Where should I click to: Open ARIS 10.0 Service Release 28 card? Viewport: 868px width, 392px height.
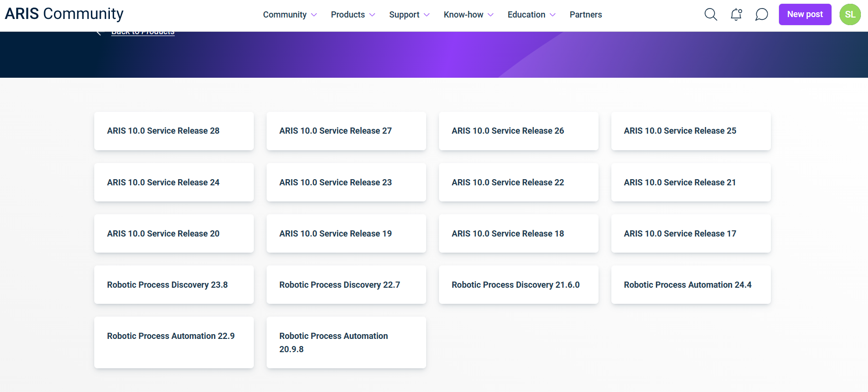click(x=174, y=131)
